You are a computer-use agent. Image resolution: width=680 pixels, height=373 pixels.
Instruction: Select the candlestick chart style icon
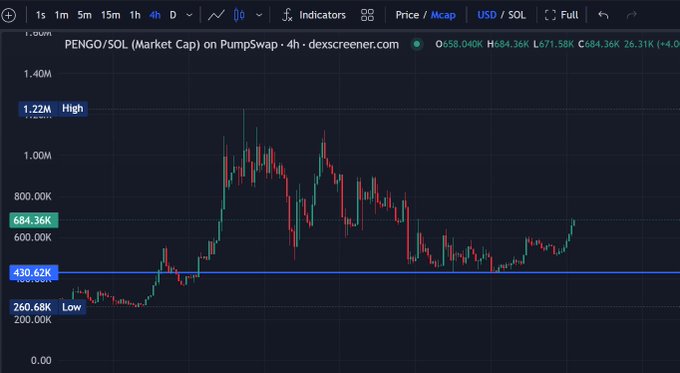[x=239, y=15]
